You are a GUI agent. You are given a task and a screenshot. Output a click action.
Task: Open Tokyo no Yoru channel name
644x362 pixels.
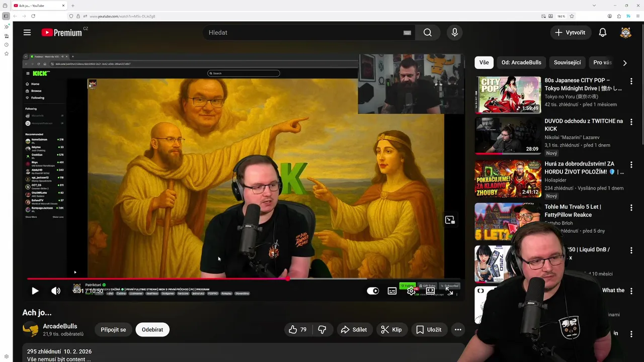point(571,97)
